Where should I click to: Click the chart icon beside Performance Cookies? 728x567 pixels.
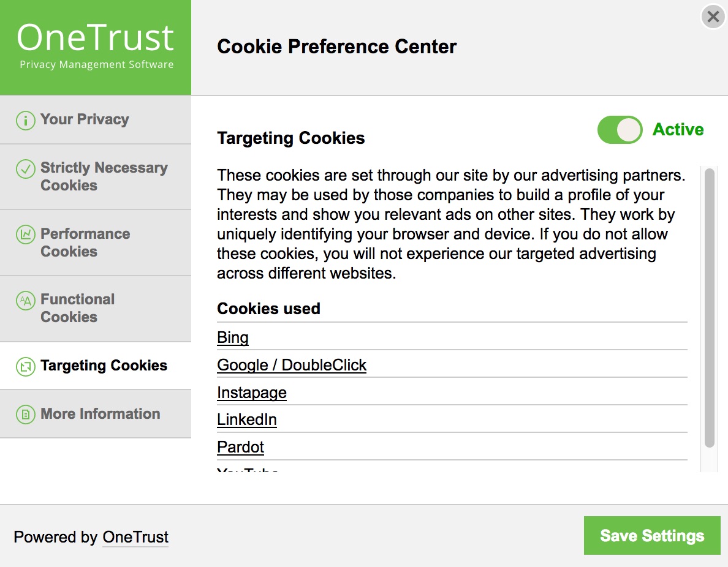pyautogui.click(x=25, y=235)
